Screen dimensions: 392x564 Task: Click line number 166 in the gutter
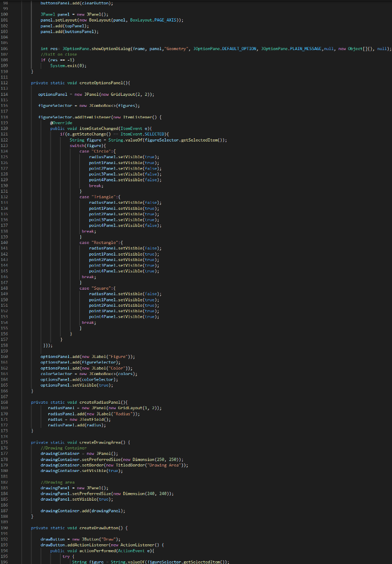(x=4, y=391)
